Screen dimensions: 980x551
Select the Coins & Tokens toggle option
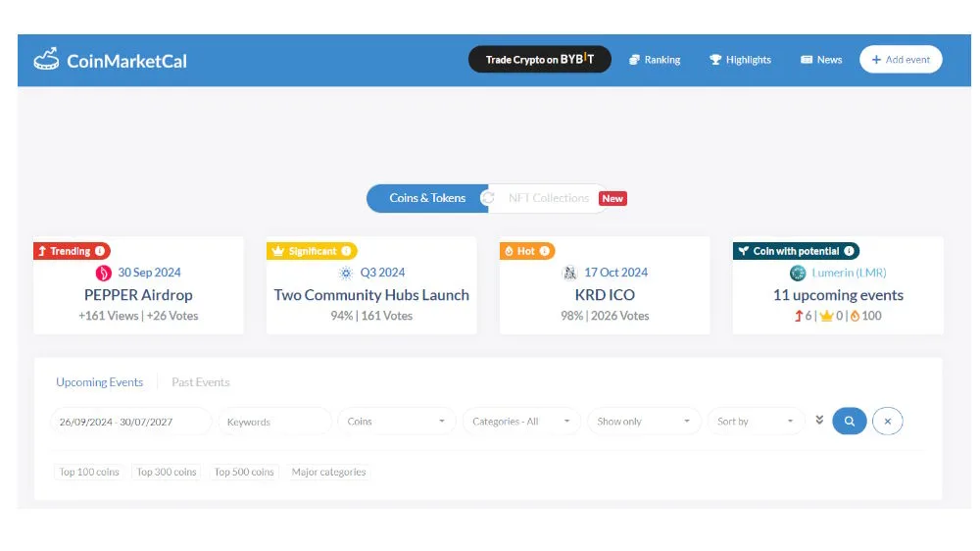[x=427, y=198]
